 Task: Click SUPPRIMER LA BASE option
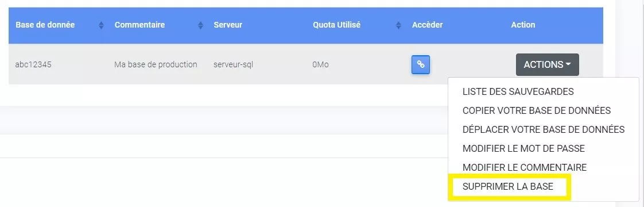pos(507,186)
